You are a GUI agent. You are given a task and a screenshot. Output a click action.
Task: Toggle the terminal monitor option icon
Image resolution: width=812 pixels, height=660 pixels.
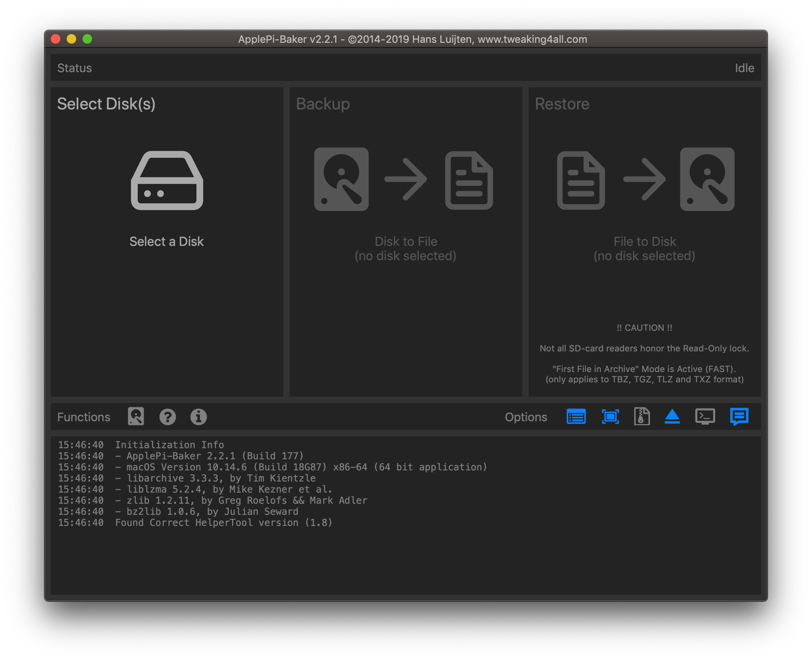tap(705, 416)
